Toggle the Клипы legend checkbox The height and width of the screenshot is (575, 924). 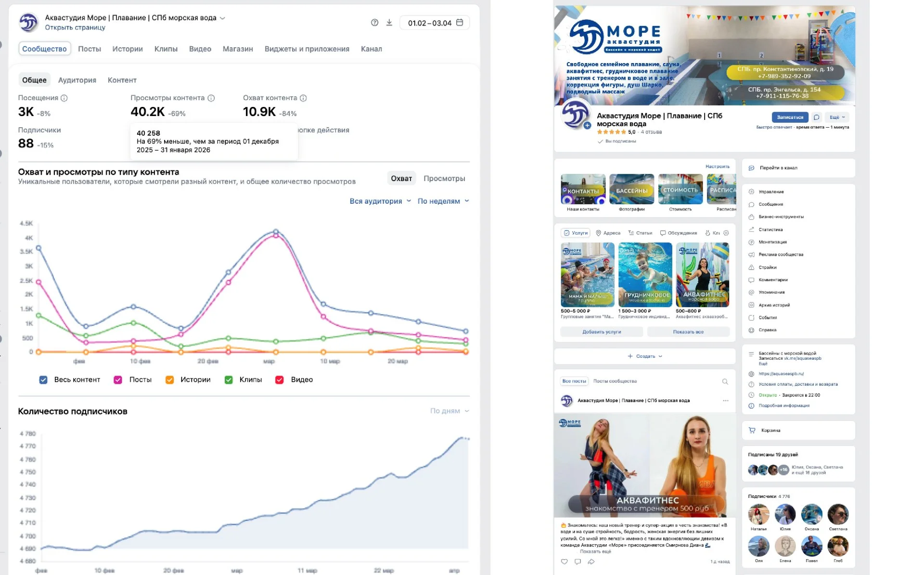[x=229, y=380]
